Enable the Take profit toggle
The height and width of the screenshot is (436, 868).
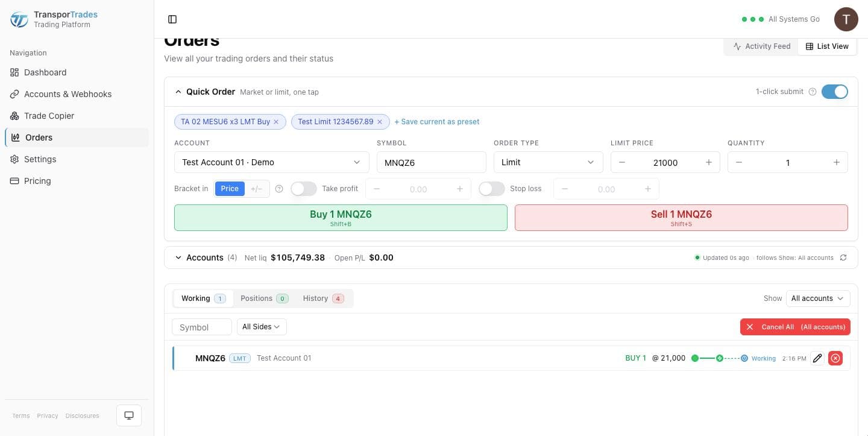304,189
